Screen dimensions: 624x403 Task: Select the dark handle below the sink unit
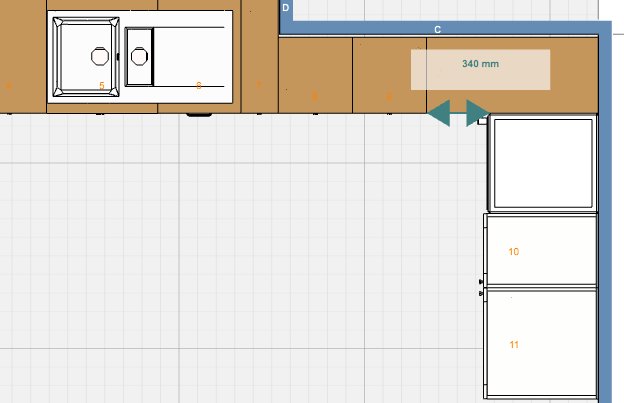coord(199,115)
